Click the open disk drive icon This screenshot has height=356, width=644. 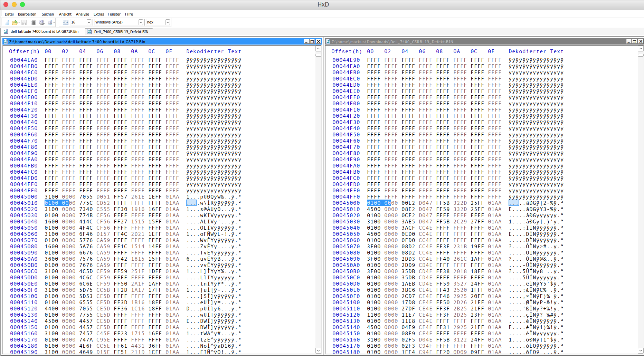tap(42, 22)
